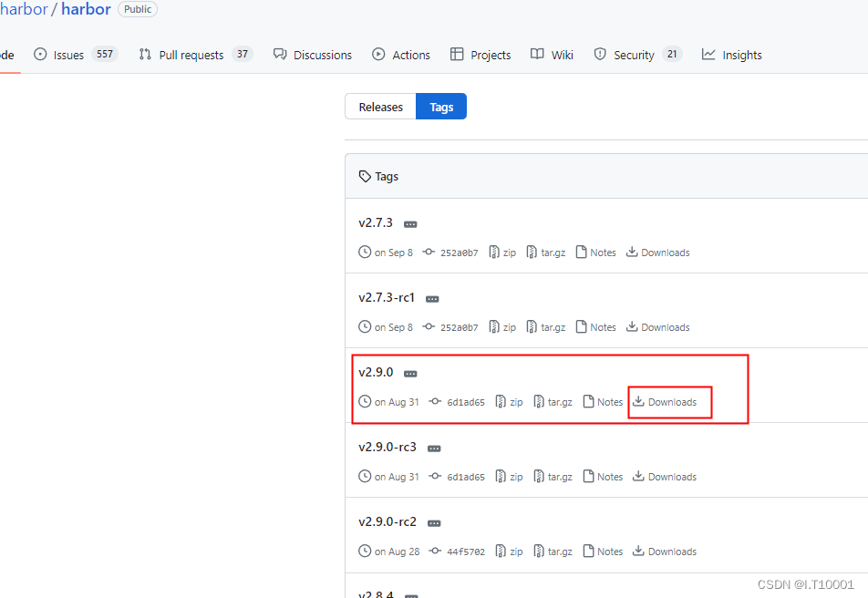This screenshot has height=598, width=868.
Task: Open the v2.9.0-rc3 tag
Action: 387,447
